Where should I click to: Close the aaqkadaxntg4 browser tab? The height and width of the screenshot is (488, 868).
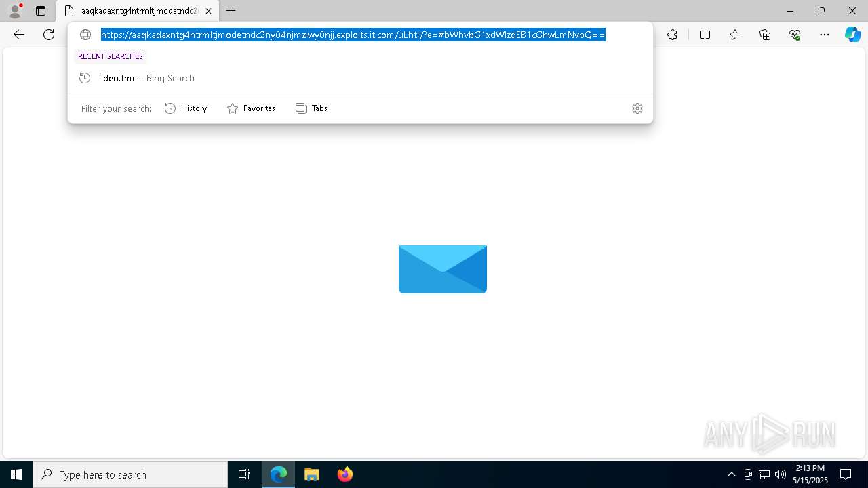point(208,11)
